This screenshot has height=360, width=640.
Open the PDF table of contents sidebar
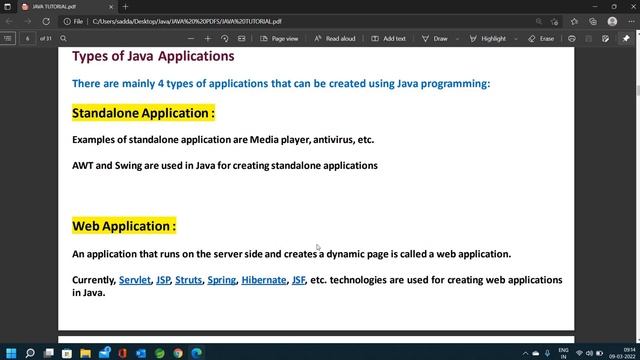(x=8, y=38)
